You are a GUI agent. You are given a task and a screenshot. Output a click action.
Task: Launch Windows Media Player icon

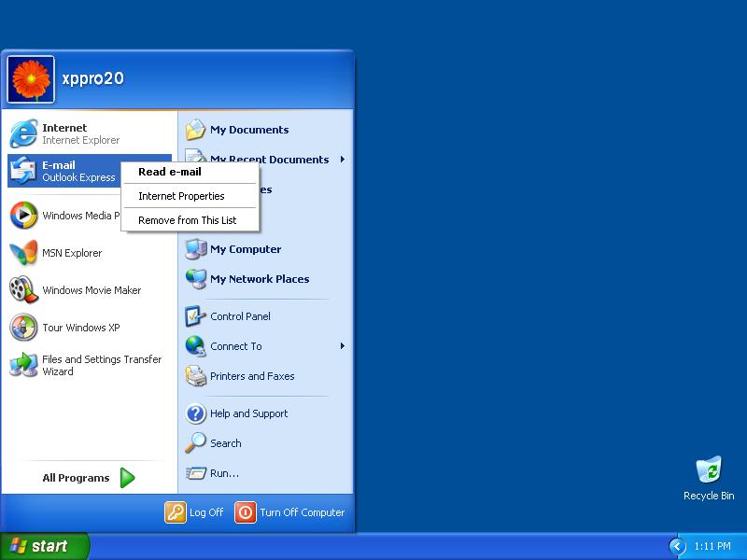pos(23,216)
